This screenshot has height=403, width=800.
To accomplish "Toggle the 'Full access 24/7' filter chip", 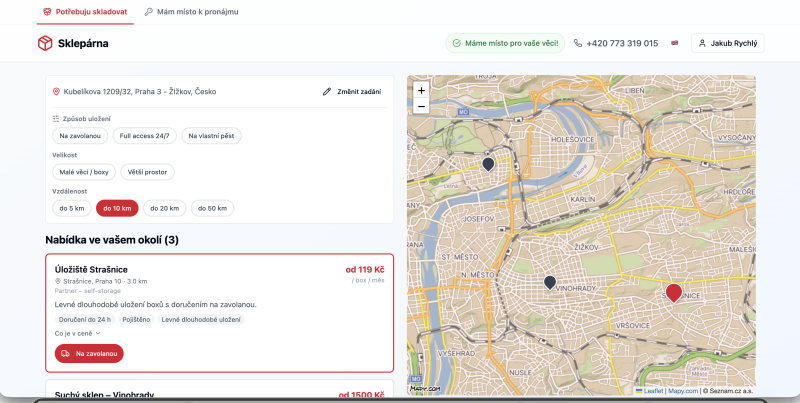I will tap(144, 136).
